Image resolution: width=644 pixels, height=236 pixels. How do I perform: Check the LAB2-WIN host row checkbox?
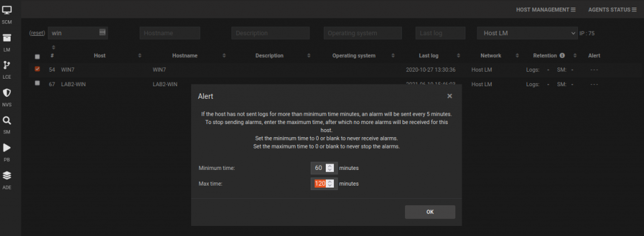coord(37,83)
